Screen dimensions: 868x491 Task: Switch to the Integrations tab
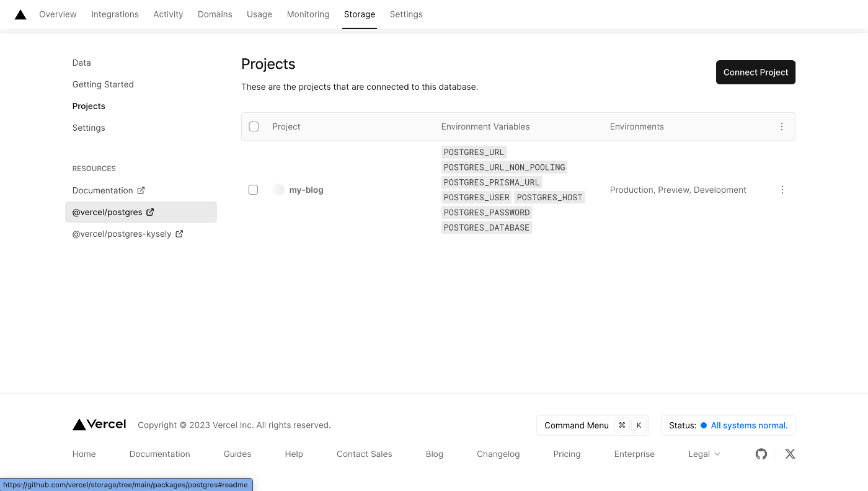pos(115,14)
